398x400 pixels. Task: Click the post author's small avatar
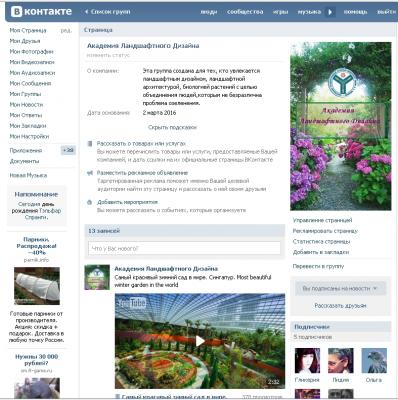97,277
